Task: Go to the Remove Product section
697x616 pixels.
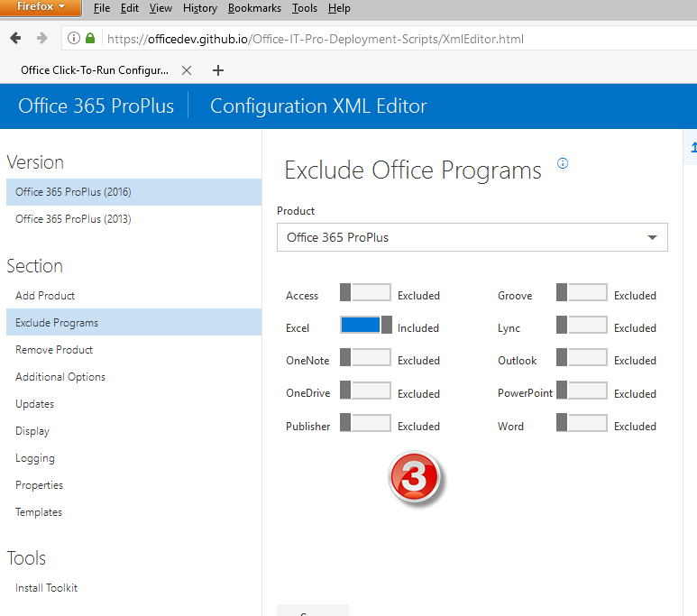Action: click(x=133, y=350)
